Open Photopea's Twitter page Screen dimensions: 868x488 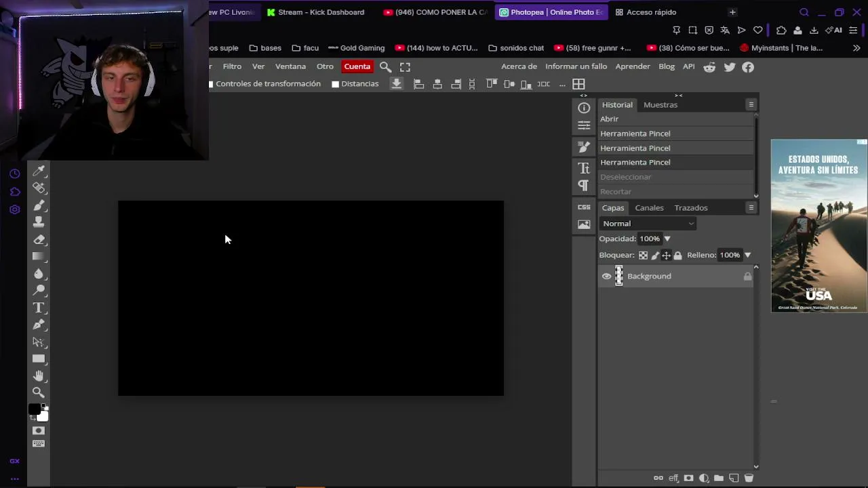click(x=730, y=66)
